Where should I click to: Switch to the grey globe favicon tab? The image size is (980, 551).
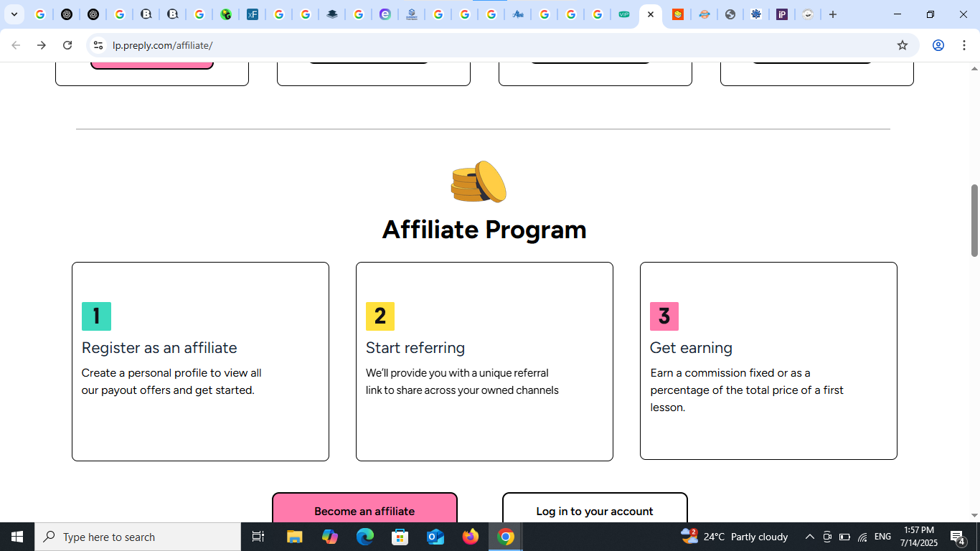tap(730, 14)
